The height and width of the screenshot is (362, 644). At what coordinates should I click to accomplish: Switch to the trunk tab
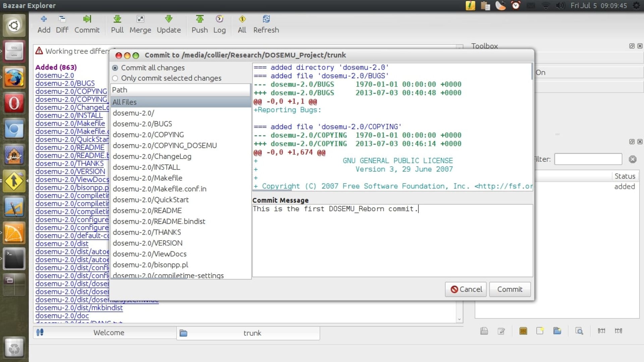coord(248,333)
